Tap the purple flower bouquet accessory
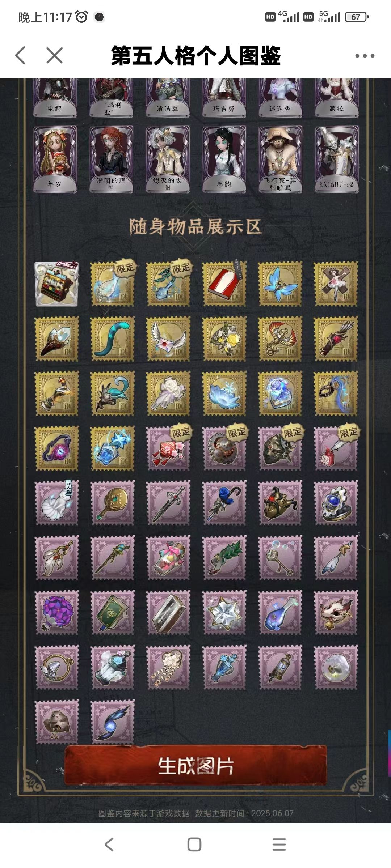 click(x=56, y=612)
